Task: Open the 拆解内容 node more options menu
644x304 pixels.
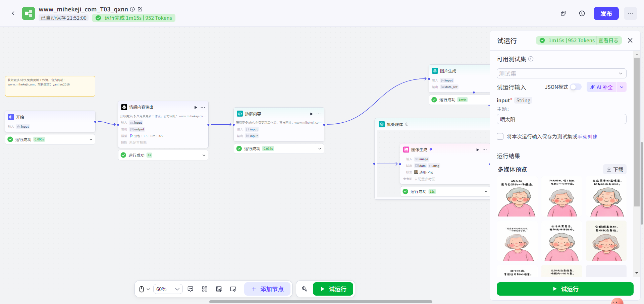Action: (x=319, y=114)
